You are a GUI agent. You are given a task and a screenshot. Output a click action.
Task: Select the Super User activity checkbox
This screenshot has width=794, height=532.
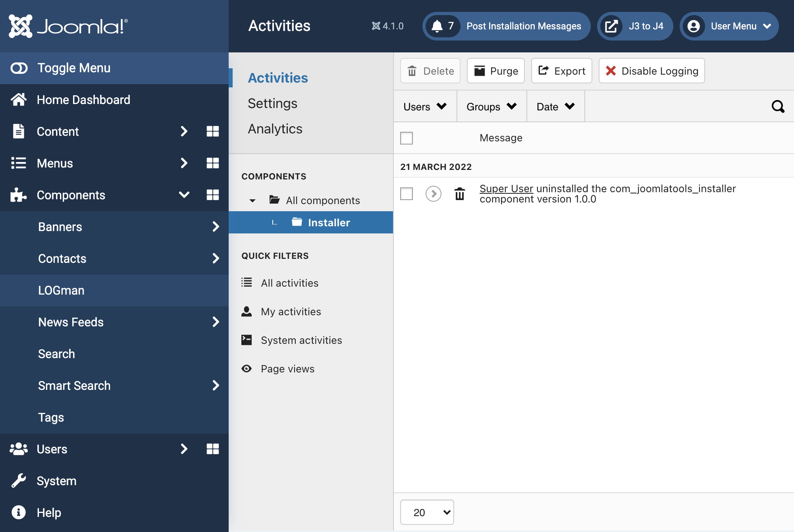pos(407,194)
